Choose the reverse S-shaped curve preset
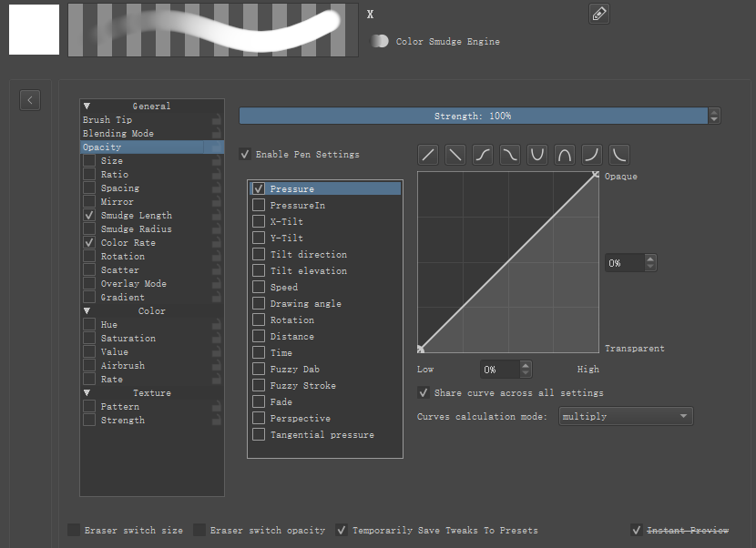 coord(510,155)
